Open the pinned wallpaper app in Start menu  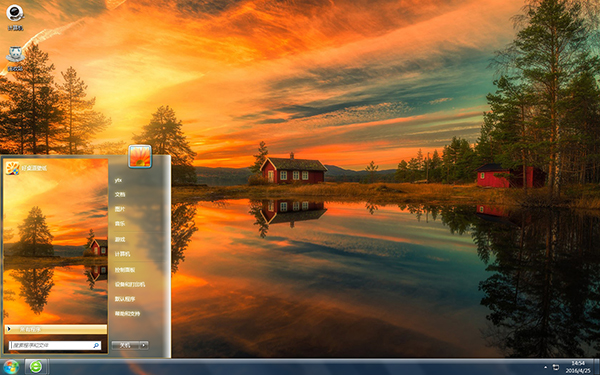pyautogui.click(x=27, y=168)
